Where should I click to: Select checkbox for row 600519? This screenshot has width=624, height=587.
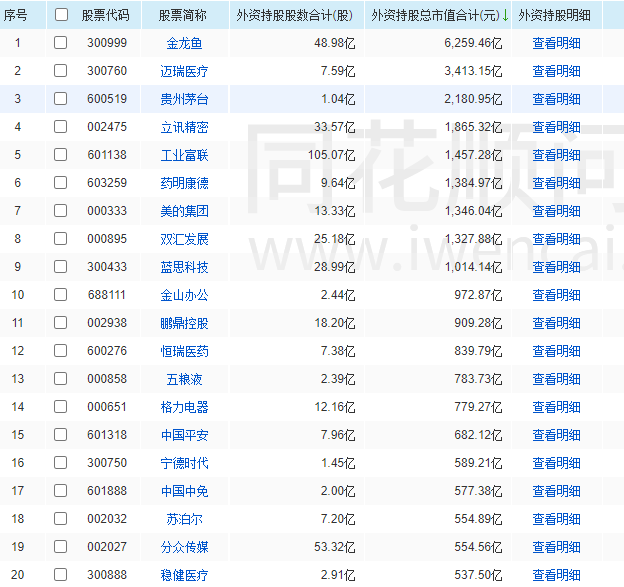(x=61, y=99)
